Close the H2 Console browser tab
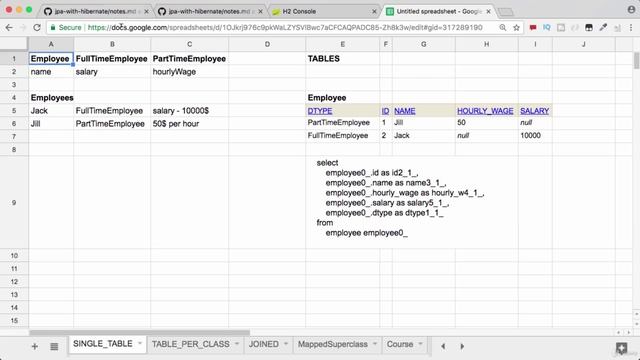This screenshot has height=360, width=640. click(374, 11)
